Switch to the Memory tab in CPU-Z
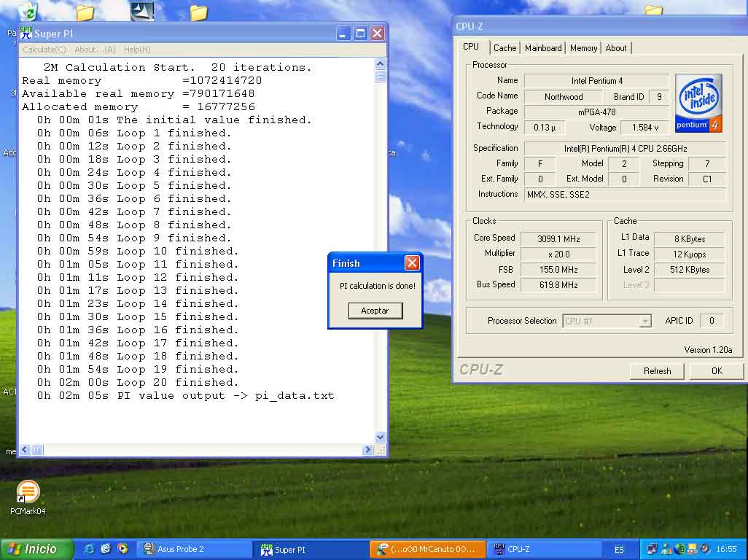748x560 pixels. click(x=583, y=48)
